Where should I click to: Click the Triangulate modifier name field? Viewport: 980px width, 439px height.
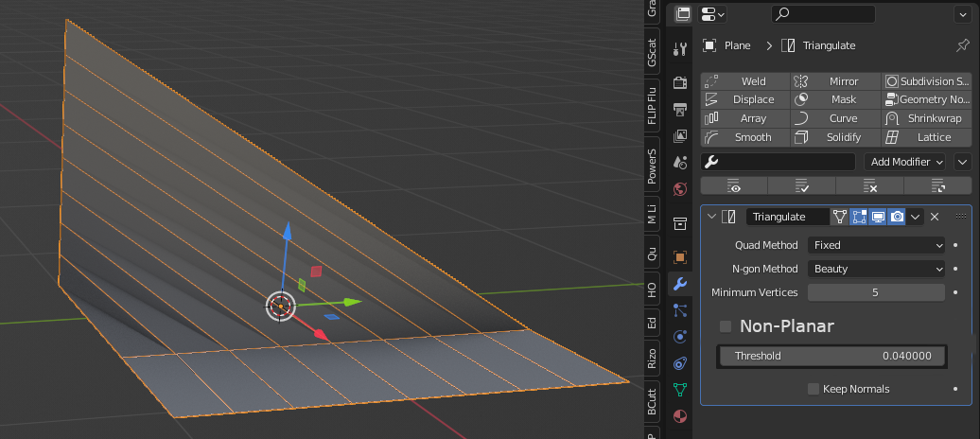pyautogui.click(x=787, y=217)
